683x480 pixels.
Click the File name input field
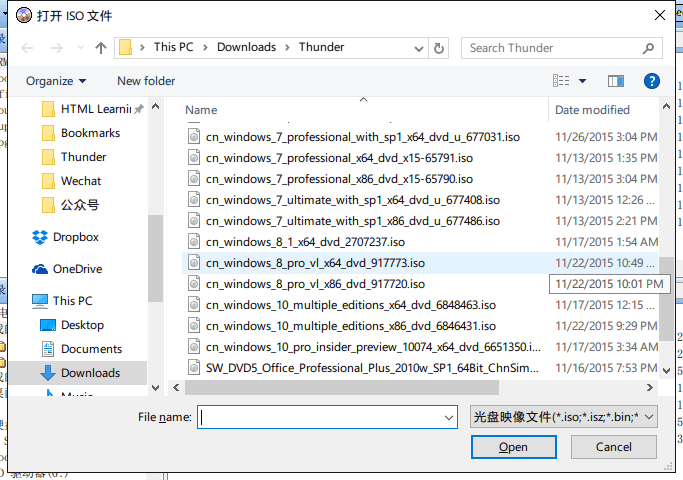click(321, 417)
